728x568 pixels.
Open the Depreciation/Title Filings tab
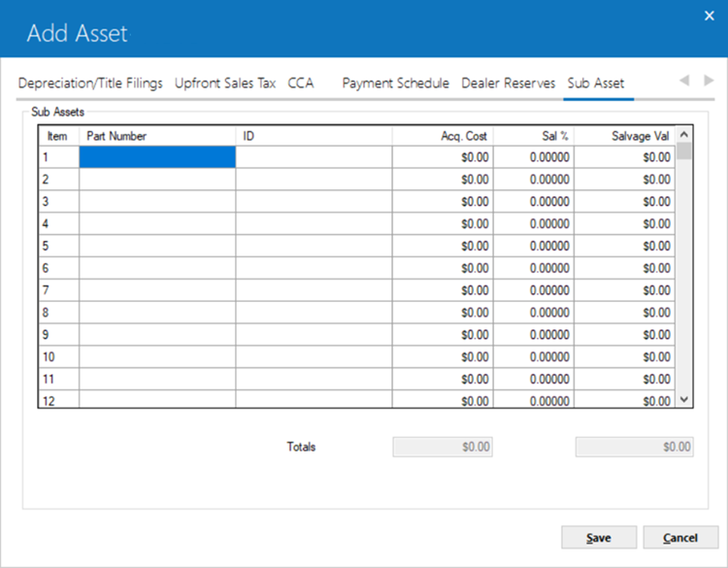click(x=90, y=84)
